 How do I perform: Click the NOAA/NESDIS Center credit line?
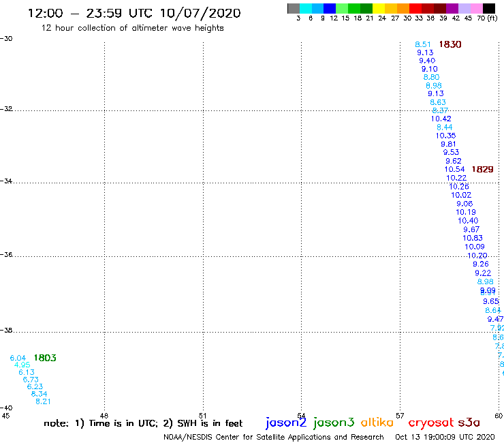pos(274,437)
